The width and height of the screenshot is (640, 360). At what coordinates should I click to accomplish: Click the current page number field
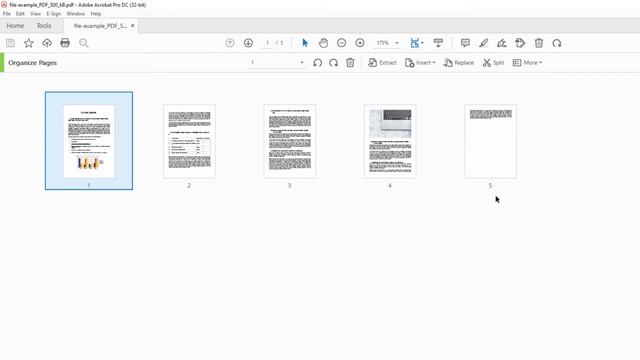267,43
